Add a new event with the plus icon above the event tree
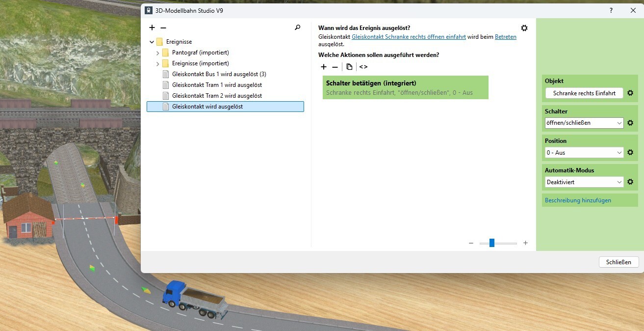 pyautogui.click(x=152, y=28)
